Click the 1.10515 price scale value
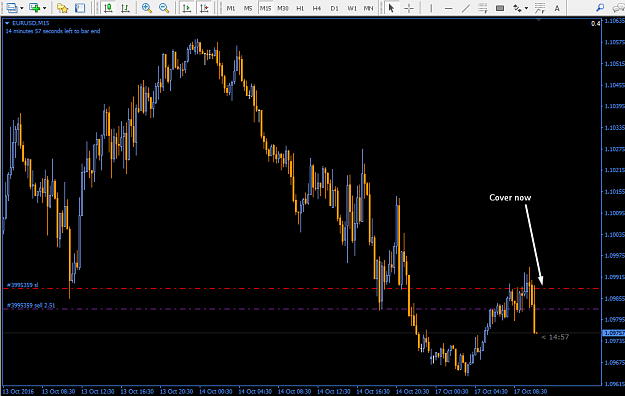The image size is (625, 396). coord(614,64)
